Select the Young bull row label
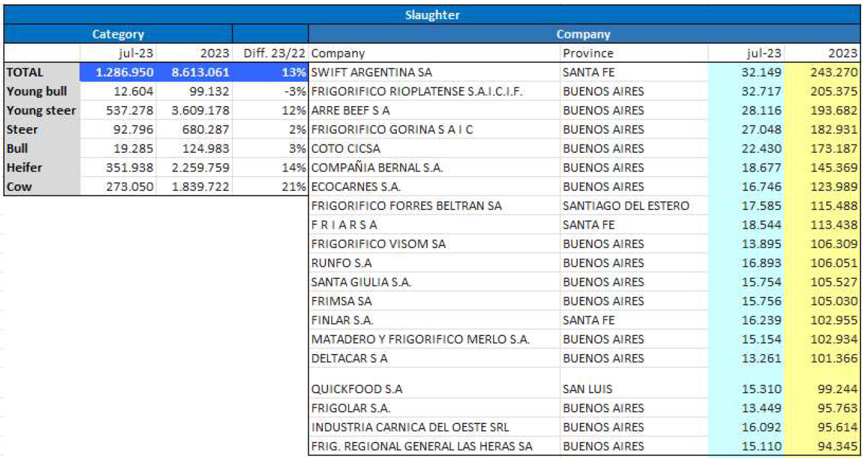The width and height of the screenshot is (868, 460). [37, 91]
